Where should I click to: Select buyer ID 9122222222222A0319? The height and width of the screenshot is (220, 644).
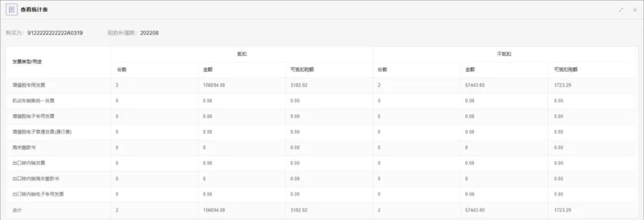coord(55,33)
